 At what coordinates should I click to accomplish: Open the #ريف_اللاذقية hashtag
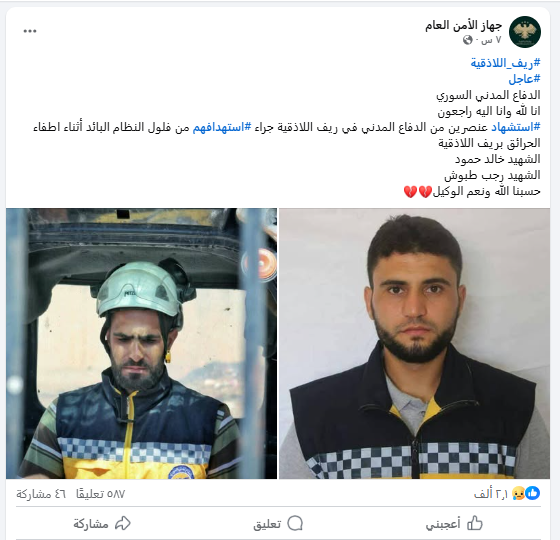pos(505,63)
